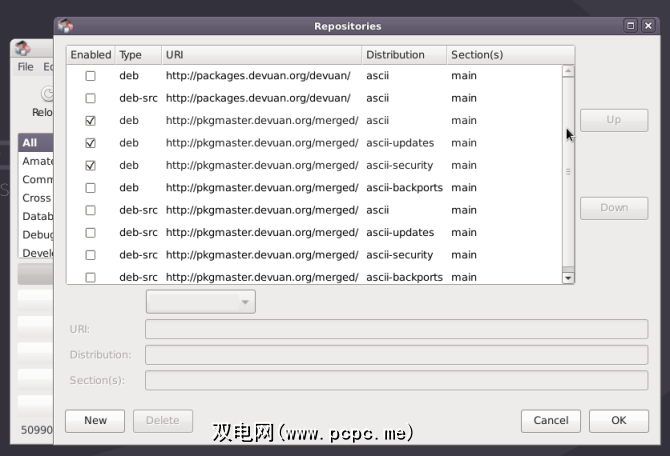Move repository Up button
670x456 pixels.
coord(614,120)
